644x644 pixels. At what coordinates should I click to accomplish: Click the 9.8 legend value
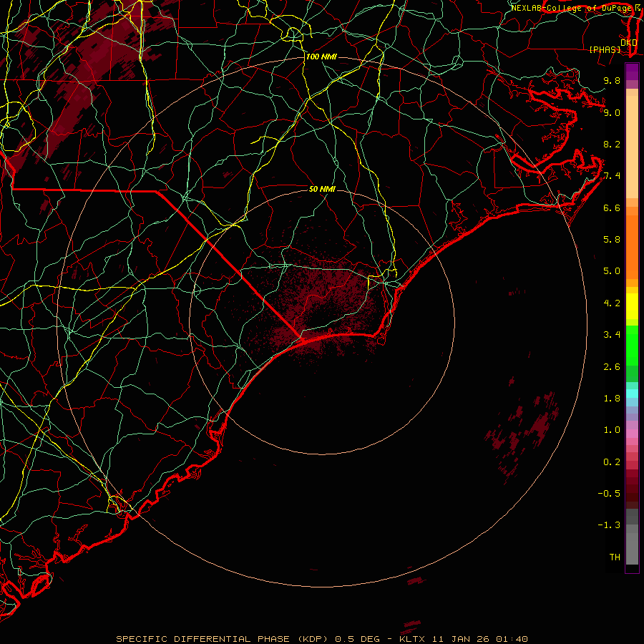(612, 80)
